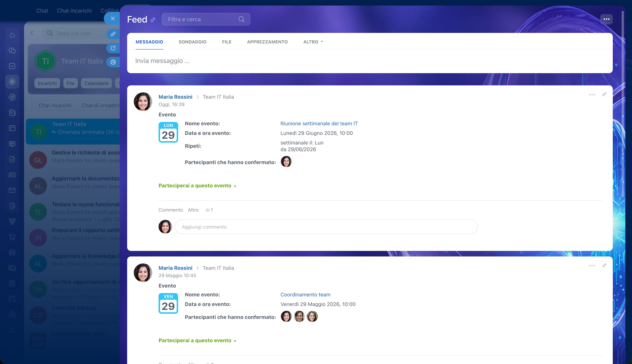632x364 pixels.
Task: Open Workgroups hexagon icon in sidebar
Action: pos(12,81)
